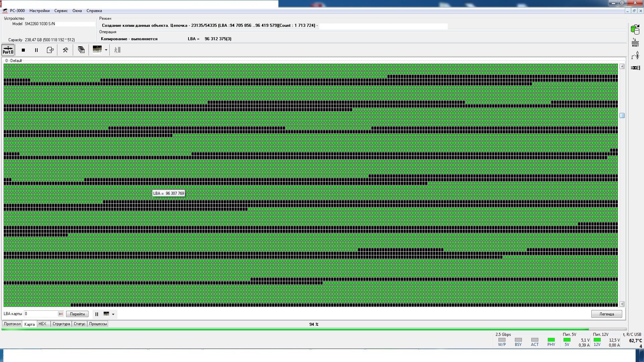
Task: Open the Сервис menu
Action: pyautogui.click(x=61, y=11)
